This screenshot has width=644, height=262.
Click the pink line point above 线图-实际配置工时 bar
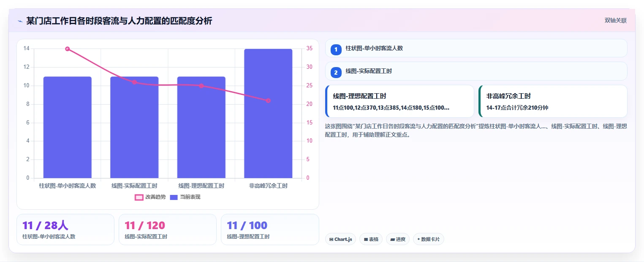tap(134, 82)
